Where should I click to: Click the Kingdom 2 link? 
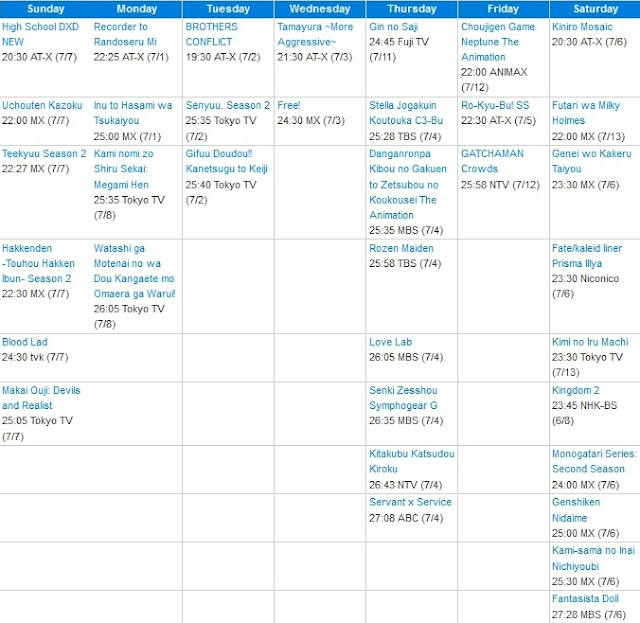[576, 391]
